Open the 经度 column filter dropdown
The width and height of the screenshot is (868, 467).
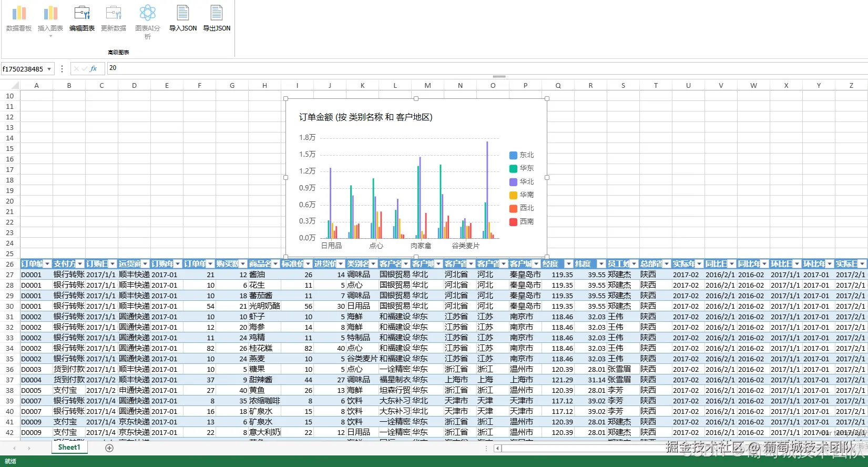point(569,264)
